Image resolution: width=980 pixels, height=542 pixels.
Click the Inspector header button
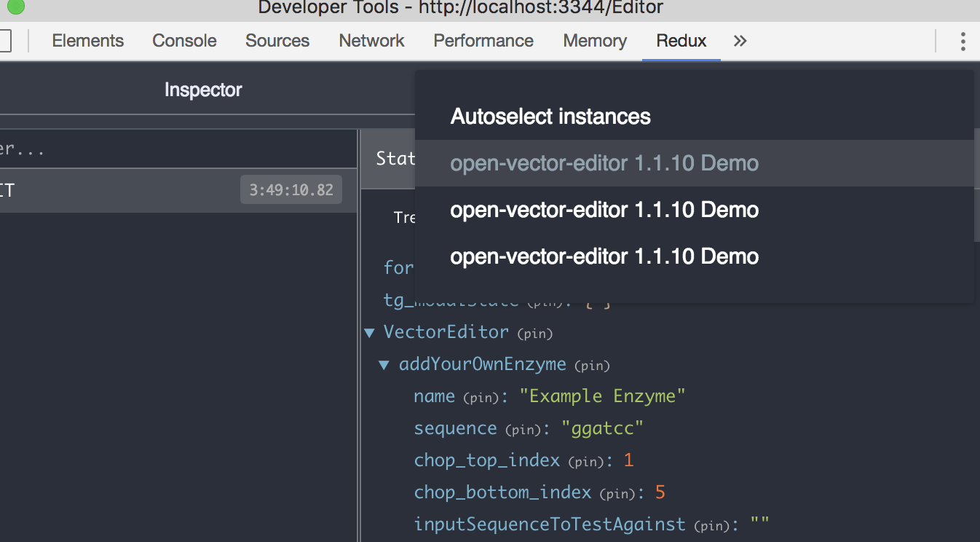click(203, 90)
